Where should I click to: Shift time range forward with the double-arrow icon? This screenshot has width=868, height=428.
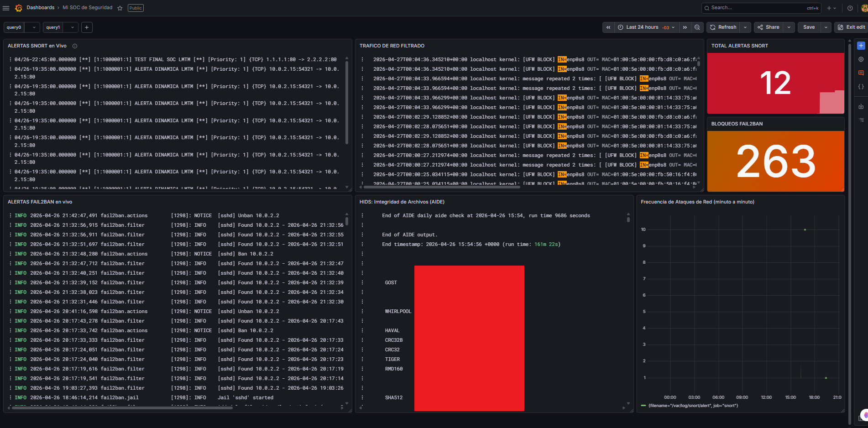(x=685, y=27)
